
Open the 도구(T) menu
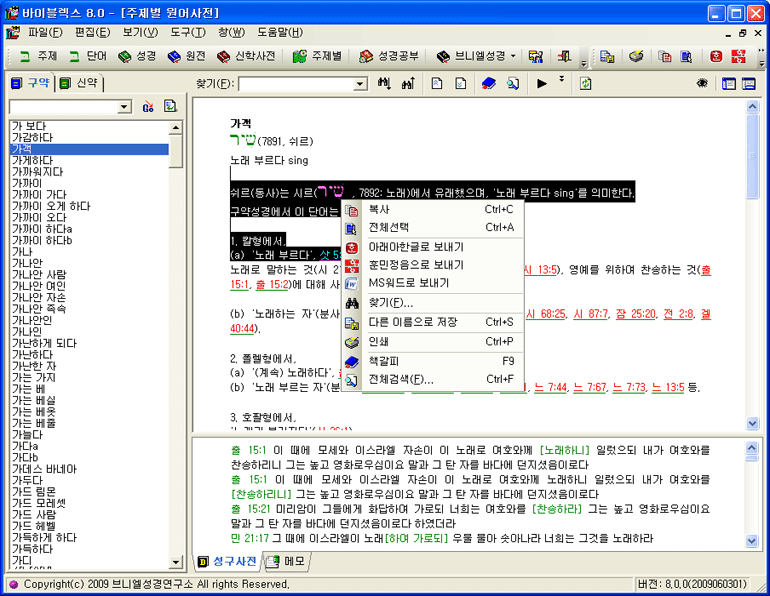pos(188,32)
